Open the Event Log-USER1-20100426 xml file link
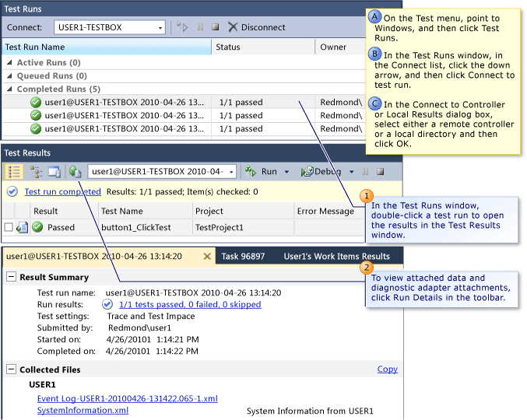This screenshot has height=420, width=527. pyautogui.click(x=128, y=398)
